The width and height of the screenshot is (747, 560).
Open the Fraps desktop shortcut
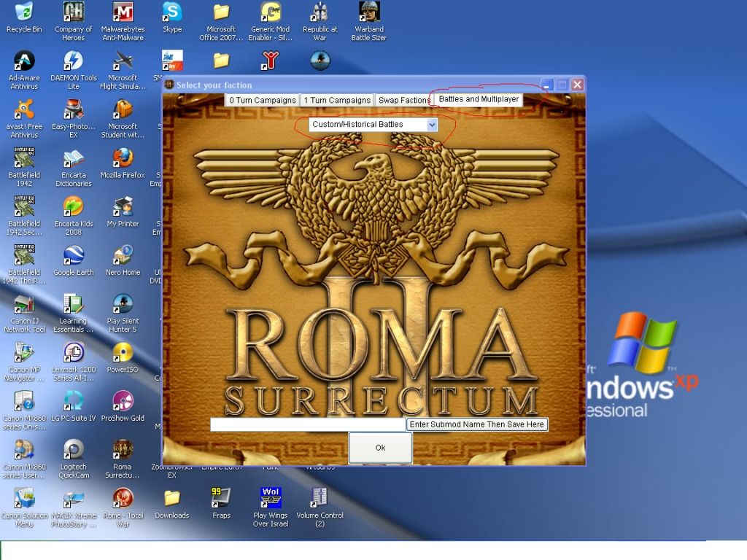(221, 499)
